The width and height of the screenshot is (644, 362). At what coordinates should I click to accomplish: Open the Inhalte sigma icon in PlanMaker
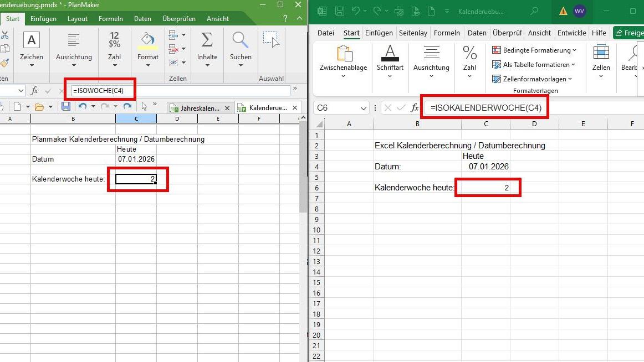(x=207, y=41)
